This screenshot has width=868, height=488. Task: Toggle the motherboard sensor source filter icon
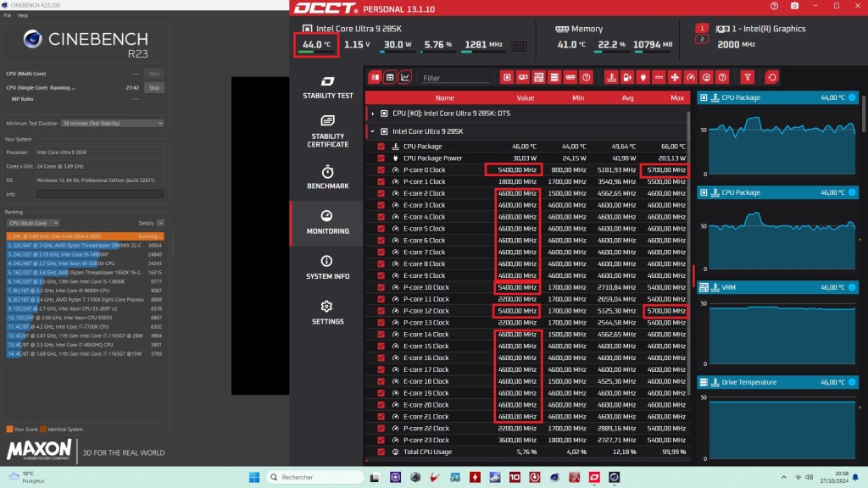pyautogui.click(x=538, y=77)
